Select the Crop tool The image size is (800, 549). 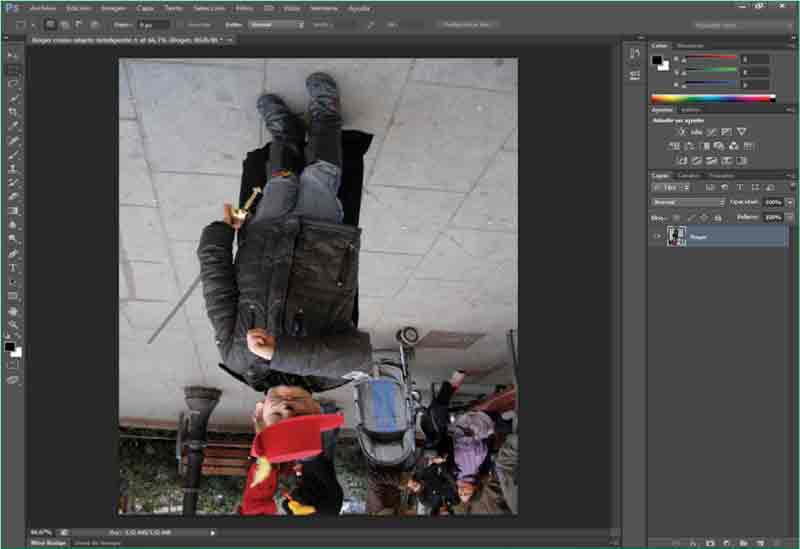13,112
